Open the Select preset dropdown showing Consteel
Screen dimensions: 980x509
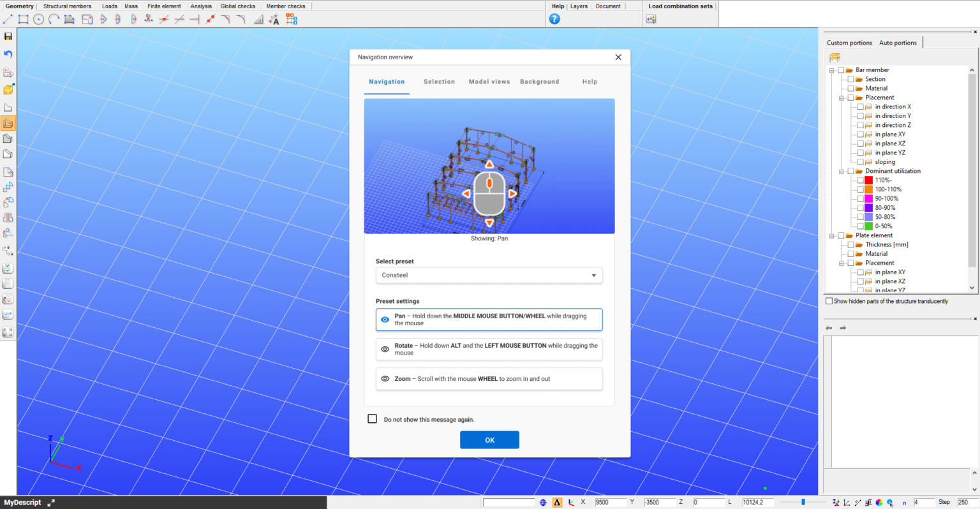[x=489, y=276]
